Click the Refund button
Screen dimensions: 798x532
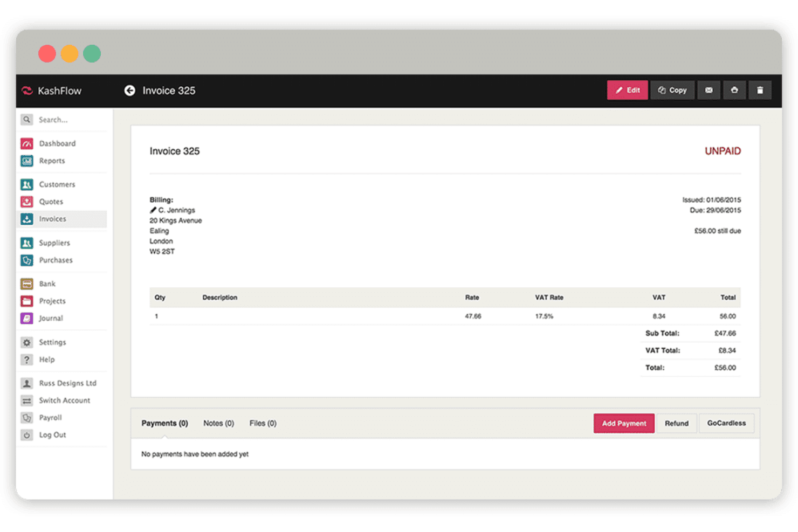676,423
